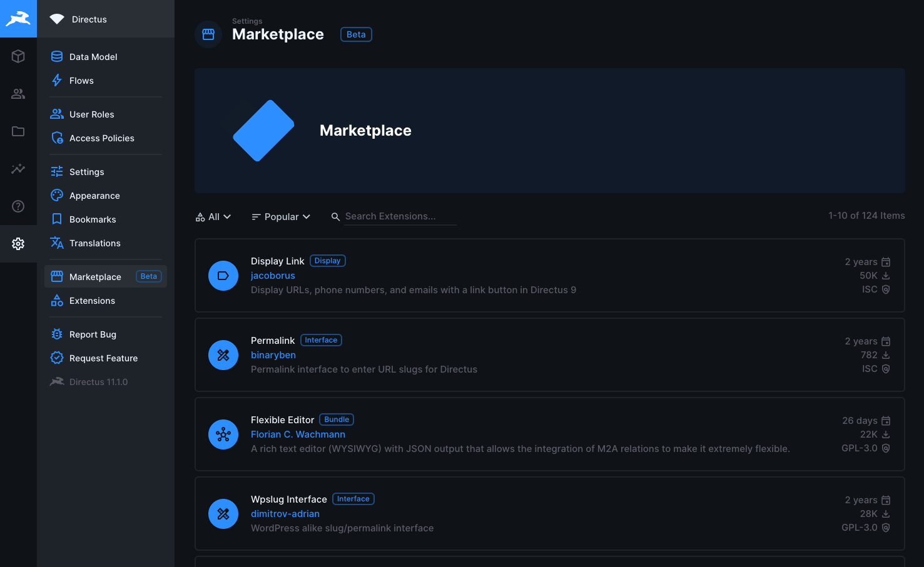Viewport: 924px width, 567px height.
Task: Open Request Feature link
Action: click(x=106, y=358)
